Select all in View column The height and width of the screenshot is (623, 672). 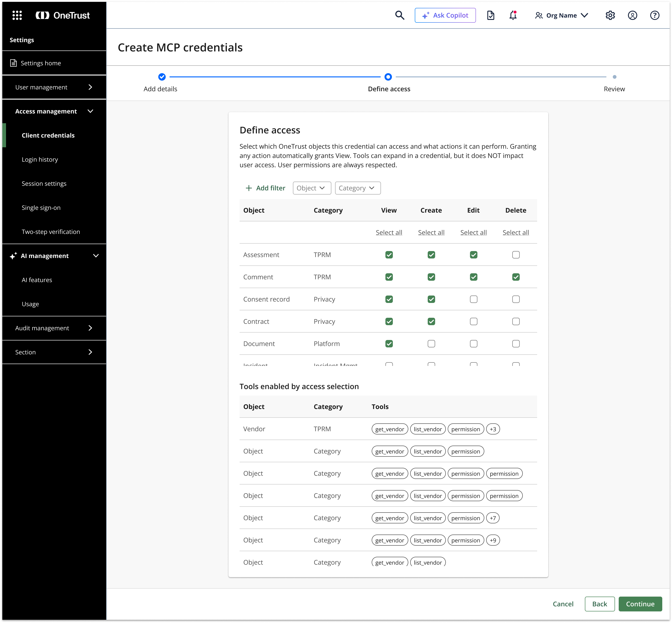pyautogui.click(x=389, y=233)
